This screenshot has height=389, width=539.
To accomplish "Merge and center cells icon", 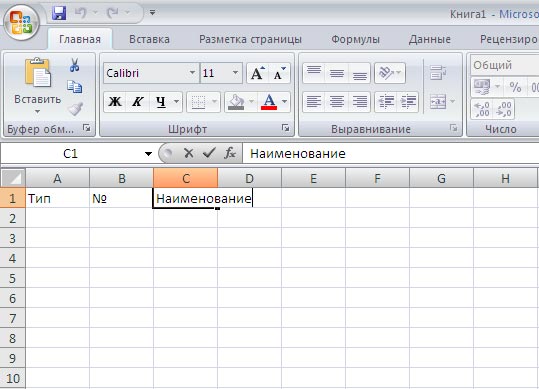I will pyautogui.click(x=438, y=101).
